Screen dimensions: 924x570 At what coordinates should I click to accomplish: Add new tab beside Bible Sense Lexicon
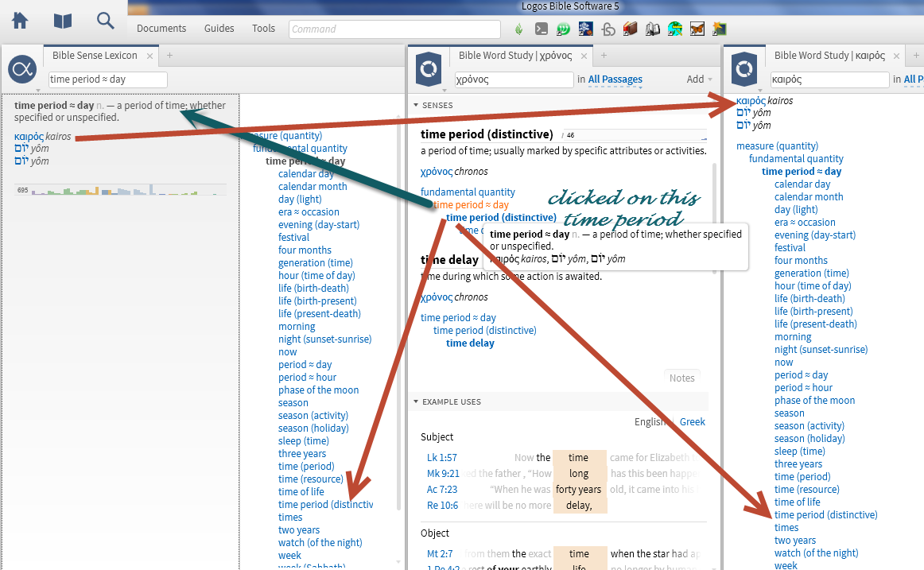(169, 56)
